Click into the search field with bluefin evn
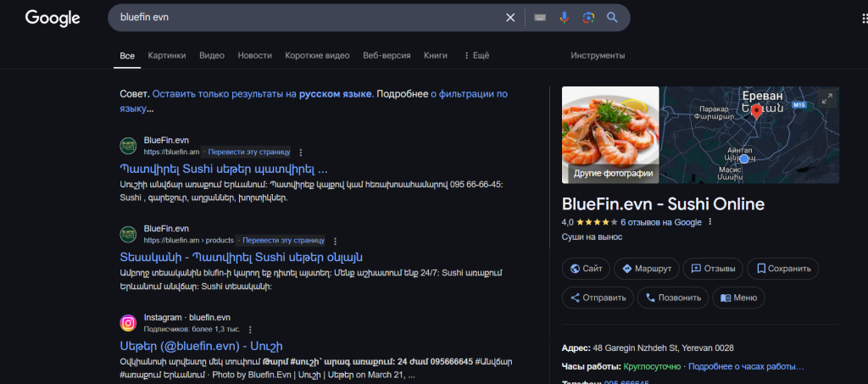Image resolution: width=868 pixels, height=384 pixels. pos(305,18)
